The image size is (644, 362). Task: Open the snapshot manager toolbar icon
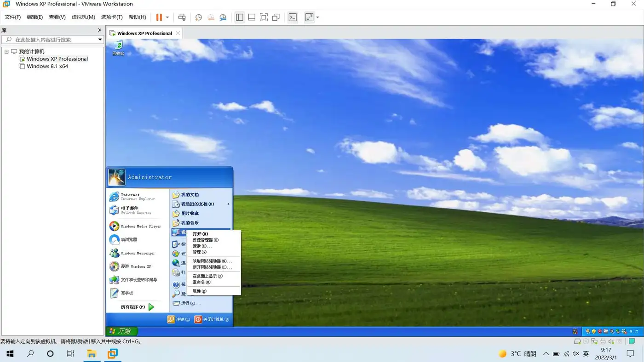(x=223, y=17)
